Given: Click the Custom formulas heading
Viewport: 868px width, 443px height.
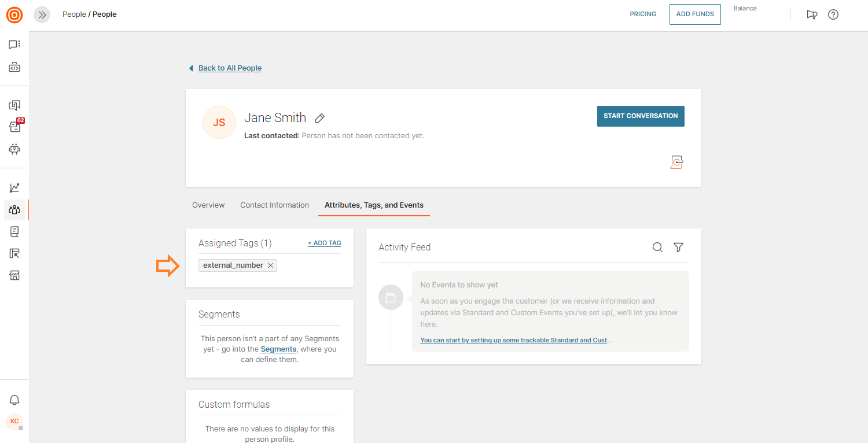Looking at the screenshot, I should (x=234, y=405).
